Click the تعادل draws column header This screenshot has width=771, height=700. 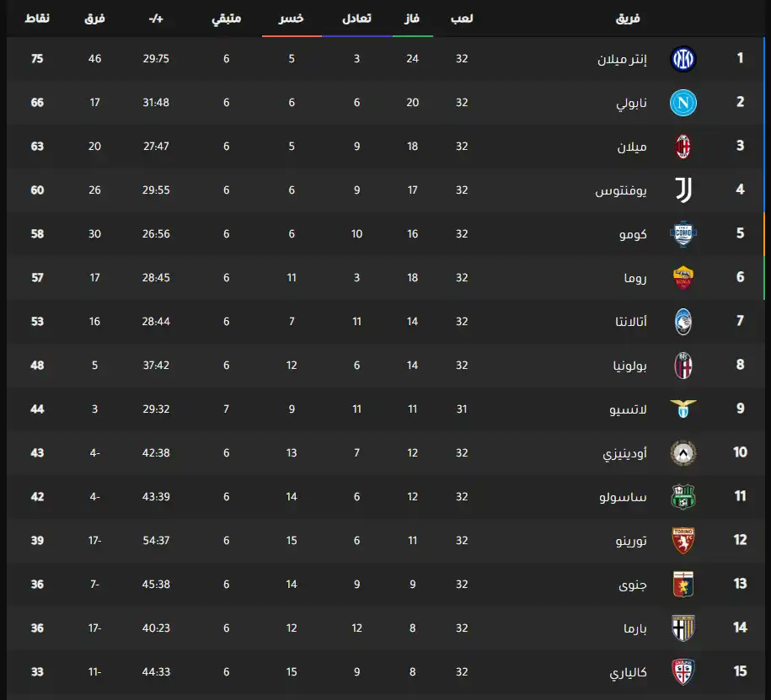[x=357, y=18]
